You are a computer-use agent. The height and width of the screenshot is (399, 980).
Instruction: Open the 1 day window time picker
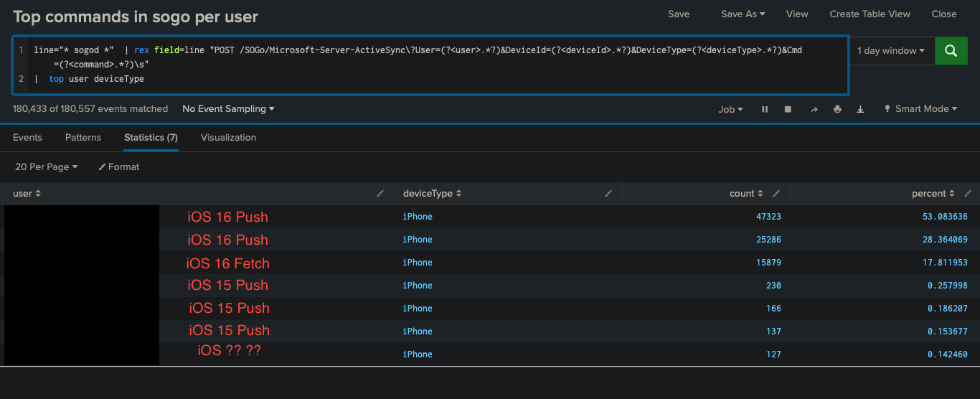(x=891, y=51)
